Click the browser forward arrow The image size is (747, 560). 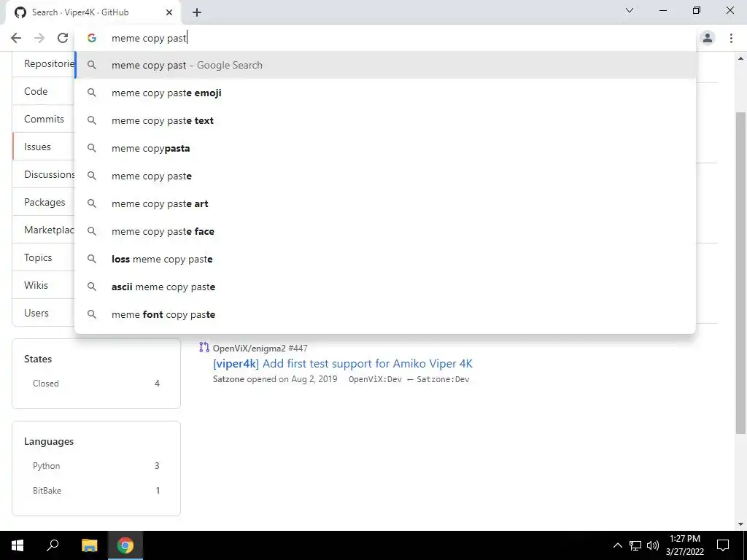39,38
